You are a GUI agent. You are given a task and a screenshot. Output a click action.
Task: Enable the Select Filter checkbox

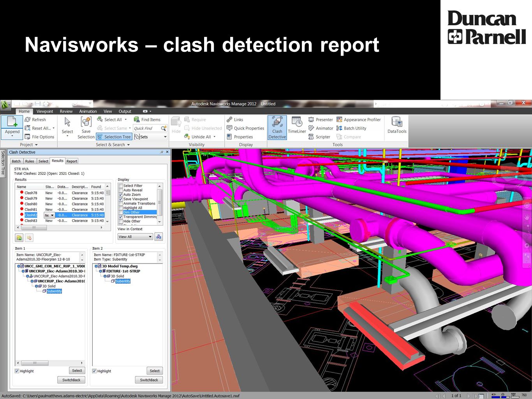pos(121,186)
